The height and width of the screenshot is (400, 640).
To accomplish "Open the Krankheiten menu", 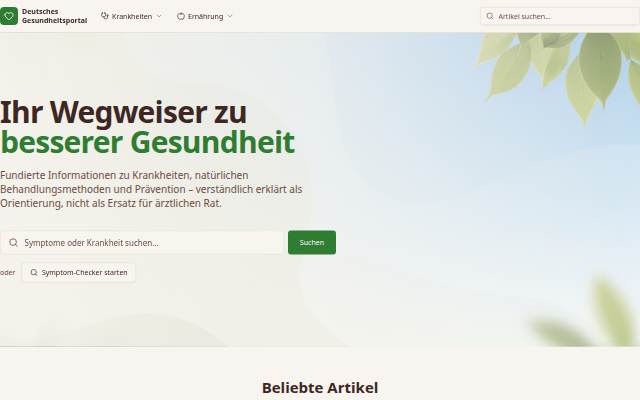I will click(x=131, y=16).
